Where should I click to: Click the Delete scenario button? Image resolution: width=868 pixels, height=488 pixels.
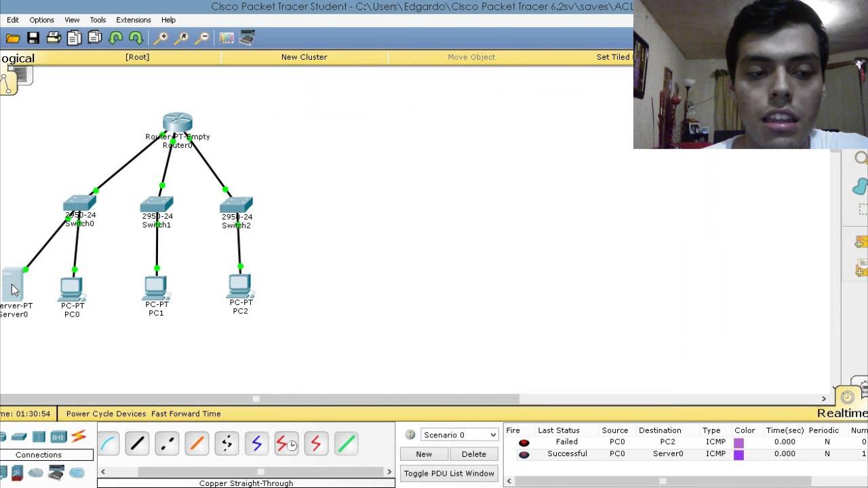pyautogui.click(x=474, y=454)
